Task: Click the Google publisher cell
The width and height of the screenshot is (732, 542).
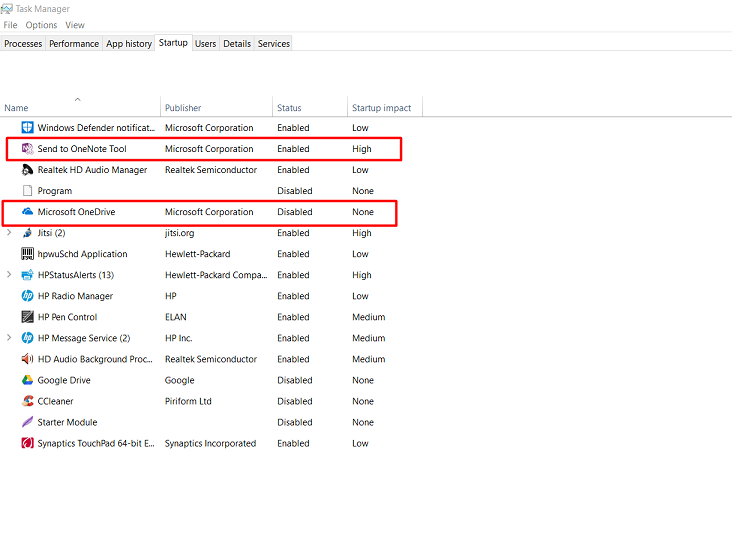Action: click(179, 380)
